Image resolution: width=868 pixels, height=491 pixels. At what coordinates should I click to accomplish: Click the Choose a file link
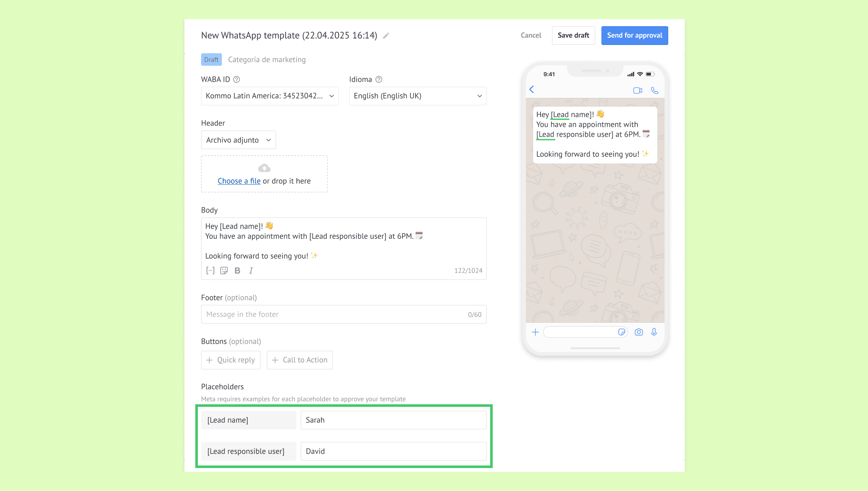[239, 181]
